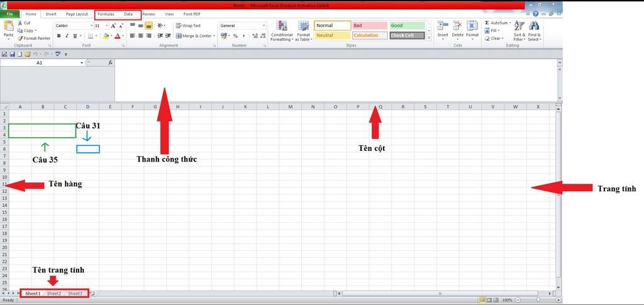Switch to the Page Layout tab

(x=77, y=14)
